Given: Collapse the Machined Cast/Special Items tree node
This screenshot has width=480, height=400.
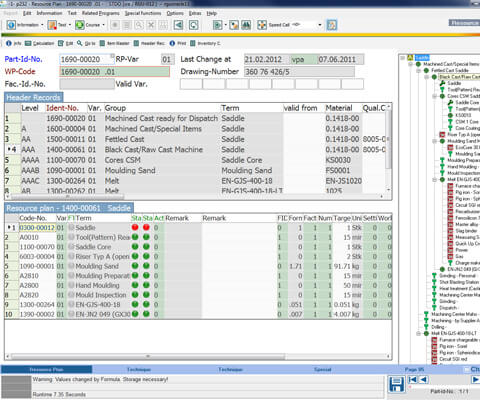Looking at the screenshot, I should 411,64.
